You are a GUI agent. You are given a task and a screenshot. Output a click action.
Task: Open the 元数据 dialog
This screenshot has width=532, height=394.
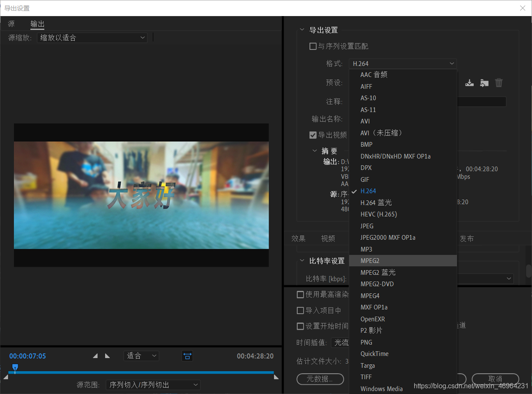pyautogui.click(x=320, y=379)
